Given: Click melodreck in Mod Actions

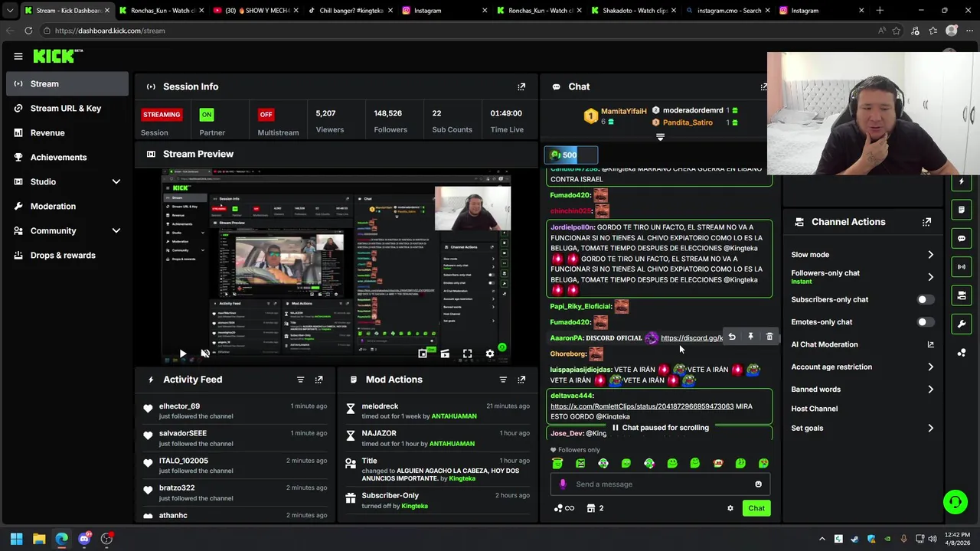Looking at the screenshot, I should pyautogui.click(x=380, y=406).
